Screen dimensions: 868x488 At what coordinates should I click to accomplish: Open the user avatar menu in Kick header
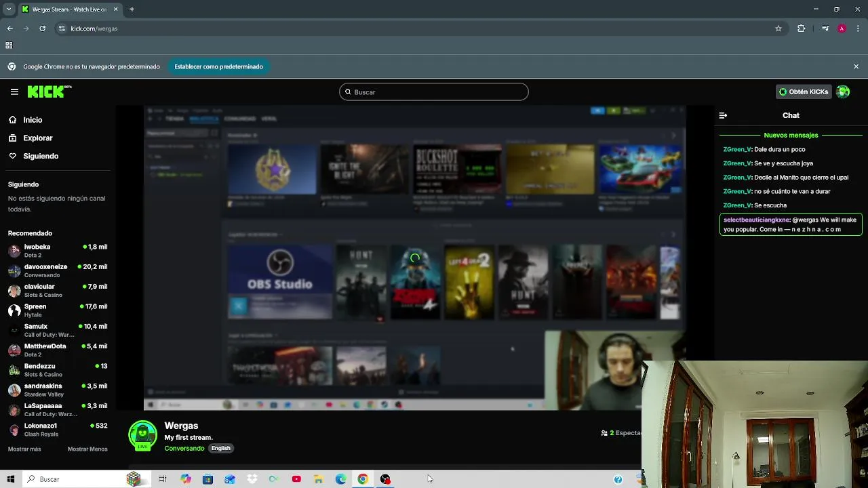click(x=843, y=91)
